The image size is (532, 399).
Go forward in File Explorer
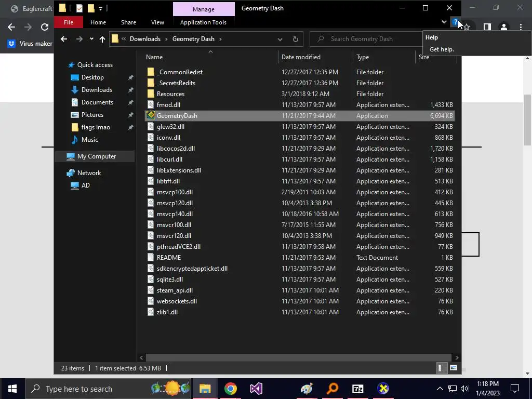click(x=79, y=39)
